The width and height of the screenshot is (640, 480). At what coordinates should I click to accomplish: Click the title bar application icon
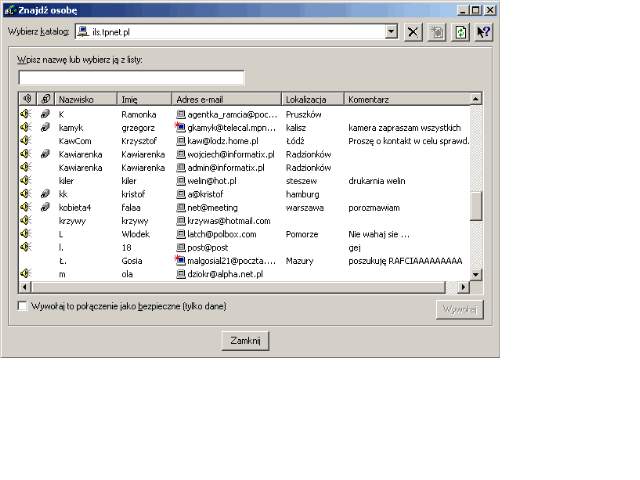pyautogui.click(x=10, y=10)
